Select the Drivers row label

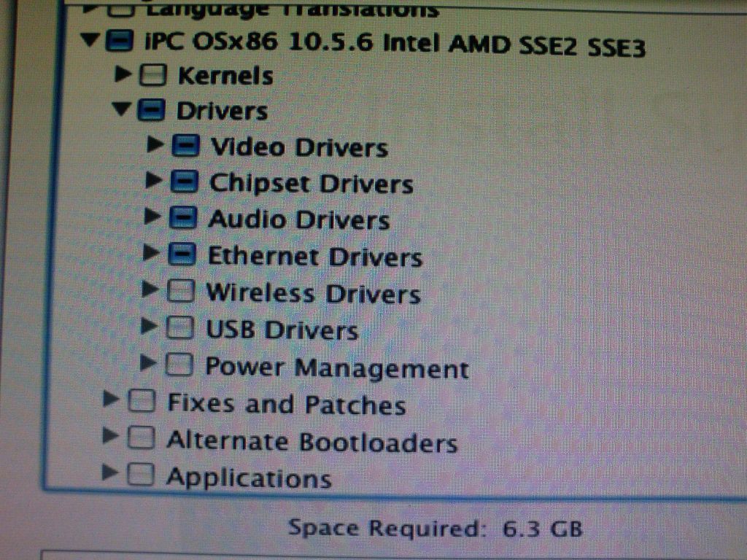tap(222, 112)
